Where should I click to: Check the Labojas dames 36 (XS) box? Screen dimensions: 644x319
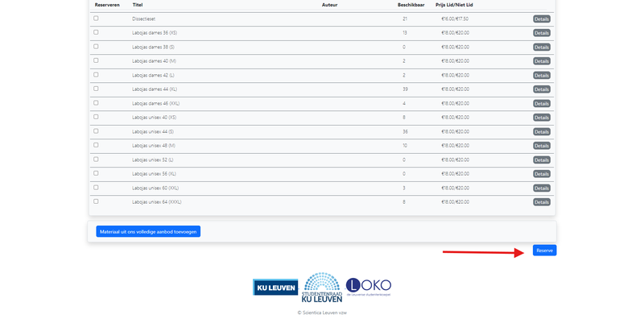pyautogui.click(x=96, y=32)
